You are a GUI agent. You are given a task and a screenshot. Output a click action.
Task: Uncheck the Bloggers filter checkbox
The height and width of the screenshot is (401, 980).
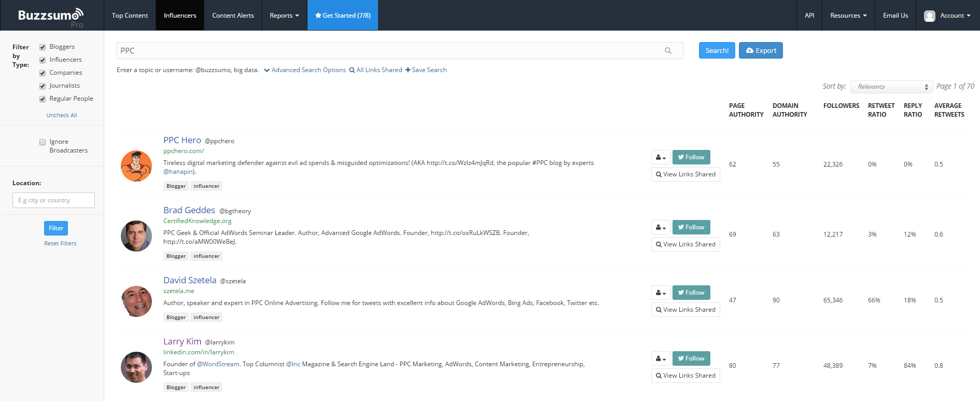(43, 47)
